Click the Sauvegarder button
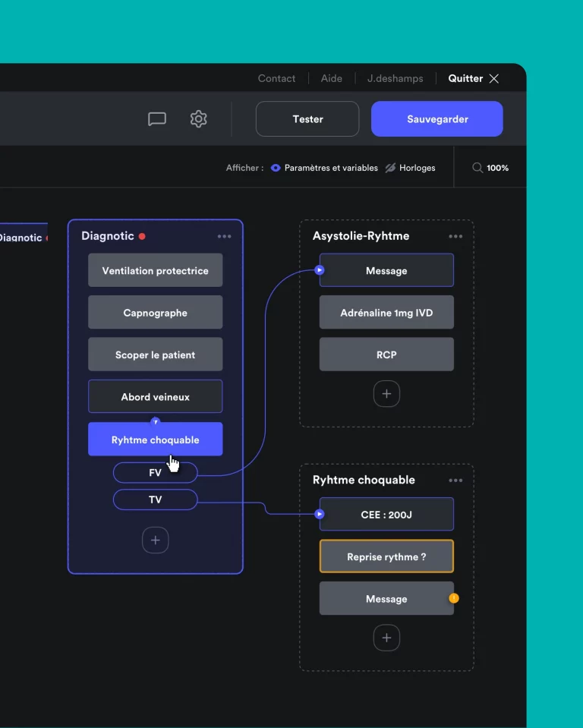Viewport: 583px width, 728px height. pos(437,119)
